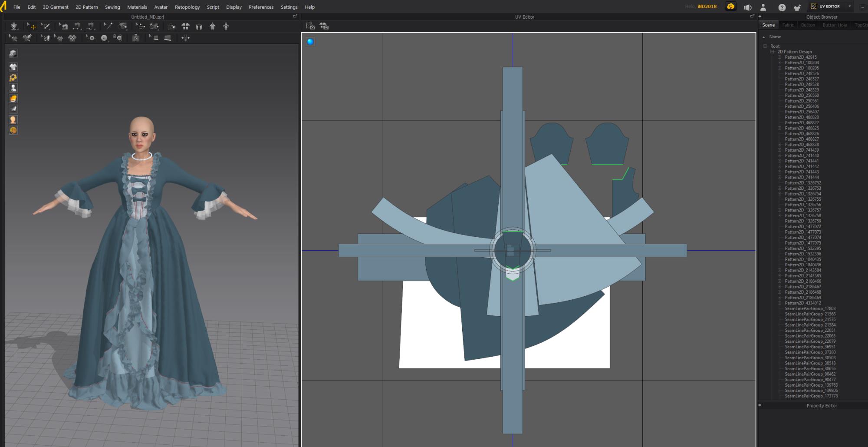Expand Pattern2D_100204 tree node
The height and width of the screenshot is (447, 868).
click(779, 63)
